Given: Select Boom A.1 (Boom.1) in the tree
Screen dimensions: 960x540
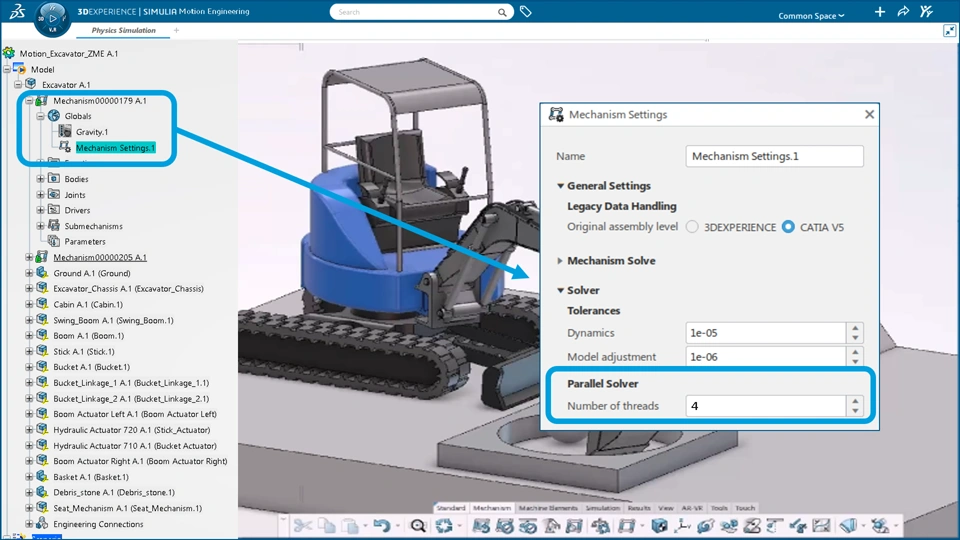Looking at the screenshot, I should [88, 336].
